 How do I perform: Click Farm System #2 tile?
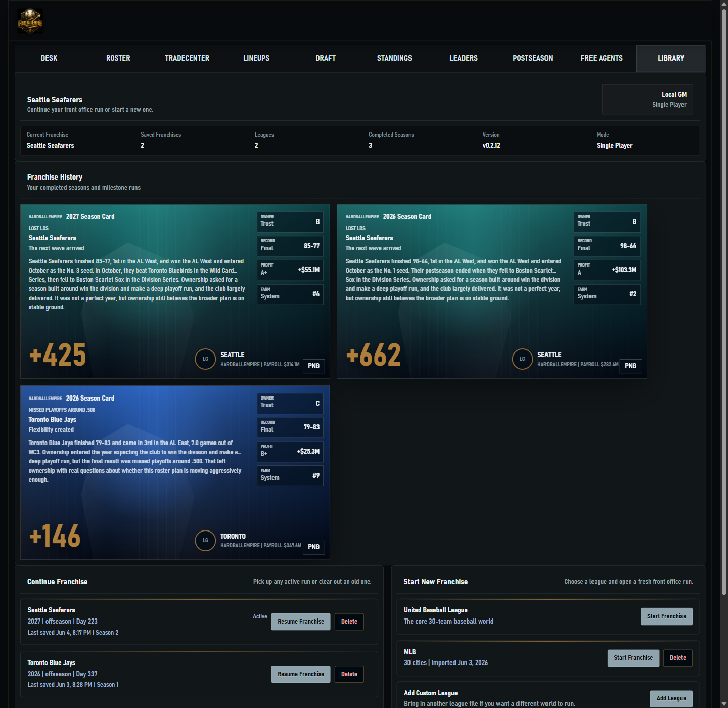(607, 294)
